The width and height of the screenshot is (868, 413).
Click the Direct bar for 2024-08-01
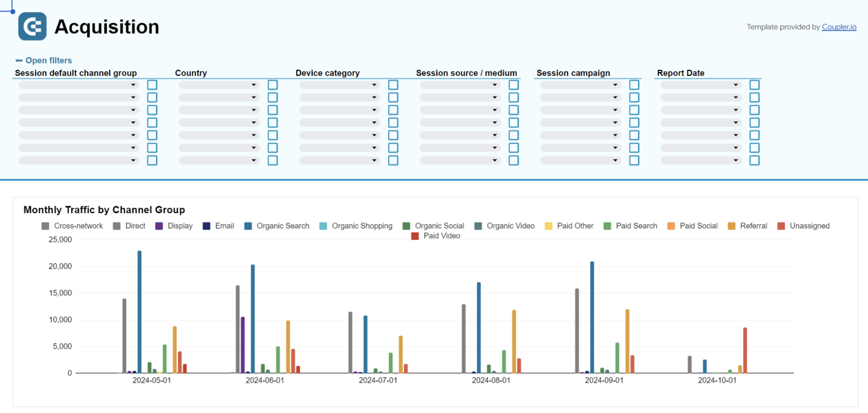(x=464, y=339)
